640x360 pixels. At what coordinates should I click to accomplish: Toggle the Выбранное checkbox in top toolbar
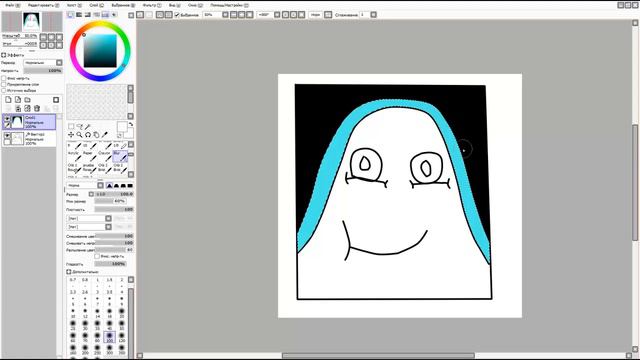[177, 15]
